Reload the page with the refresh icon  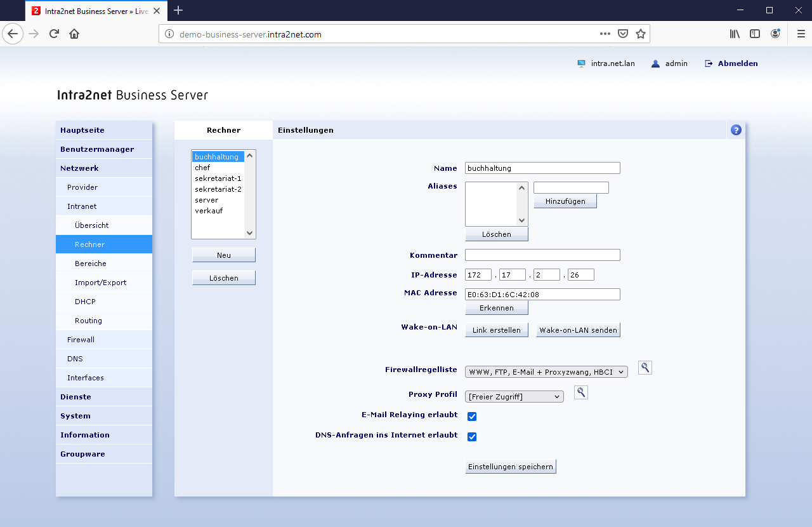point(54,34)
